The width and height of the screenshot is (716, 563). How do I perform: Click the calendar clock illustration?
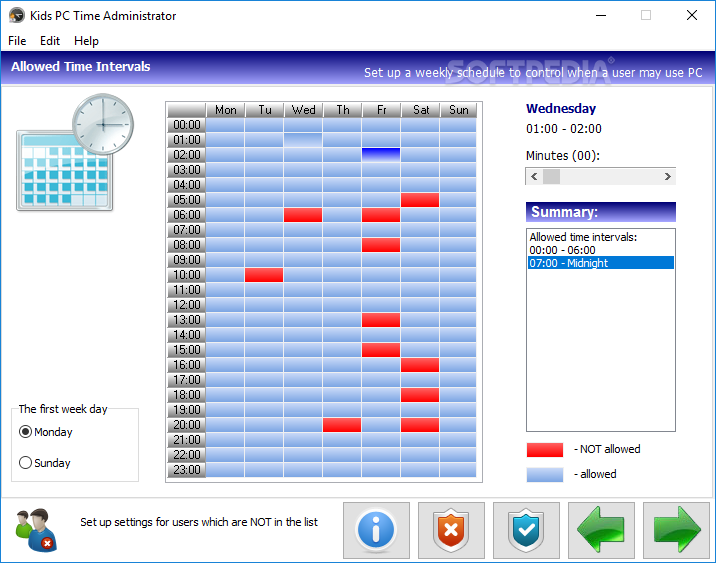pos(75,153)
